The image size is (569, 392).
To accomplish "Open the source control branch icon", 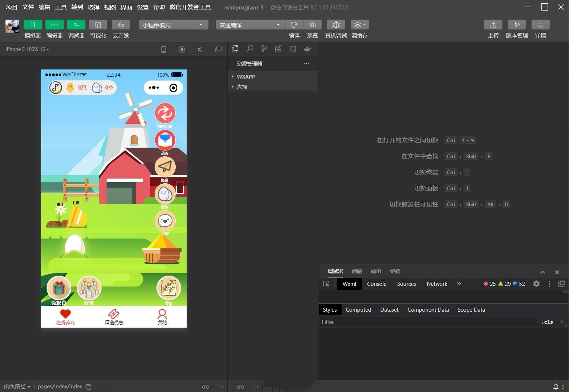I will pos(264,49).
